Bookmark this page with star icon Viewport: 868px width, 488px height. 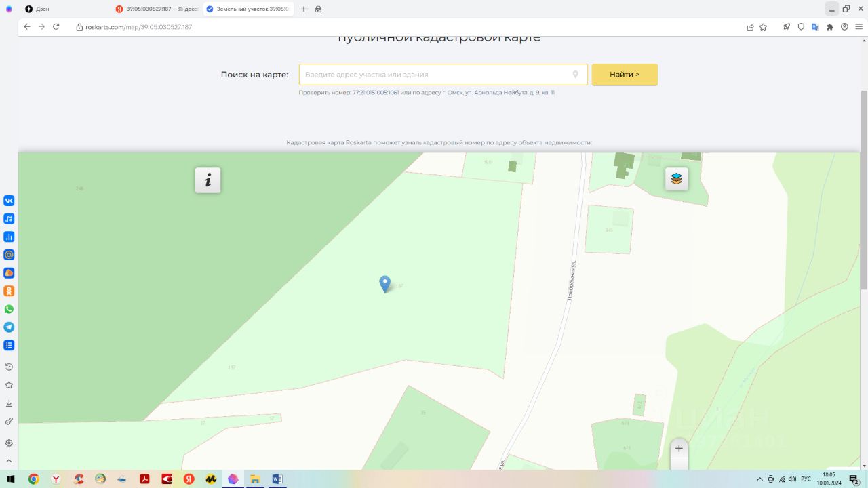pyautogui.click(x=763, y=27)
